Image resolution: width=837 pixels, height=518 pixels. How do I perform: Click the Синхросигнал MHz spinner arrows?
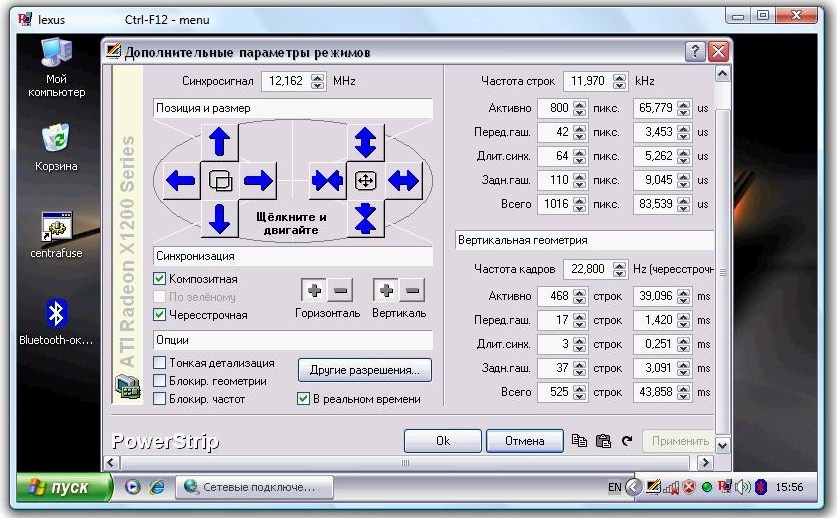point(318,81)
